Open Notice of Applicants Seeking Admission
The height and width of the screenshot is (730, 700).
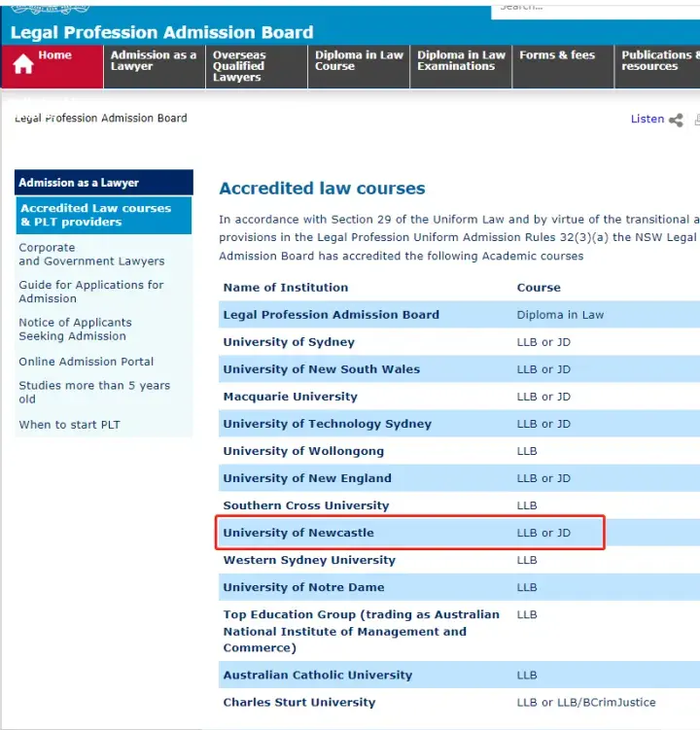(x=75, y=330)
